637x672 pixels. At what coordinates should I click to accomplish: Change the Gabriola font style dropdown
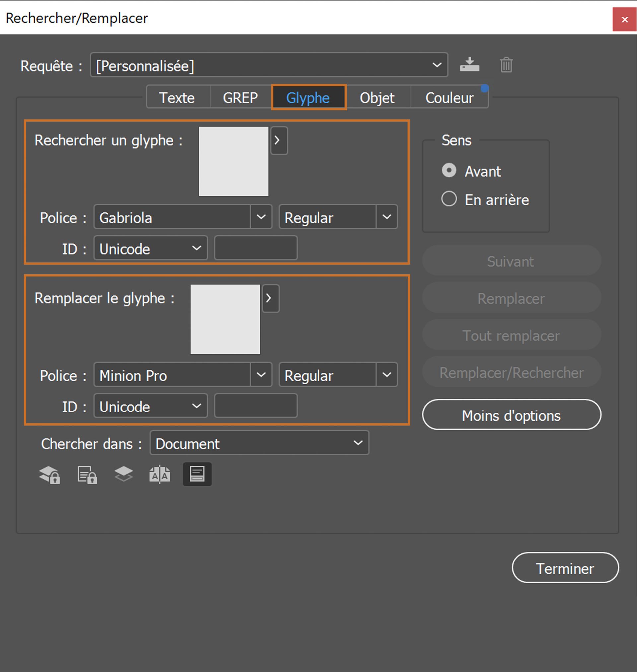[387, 217]
